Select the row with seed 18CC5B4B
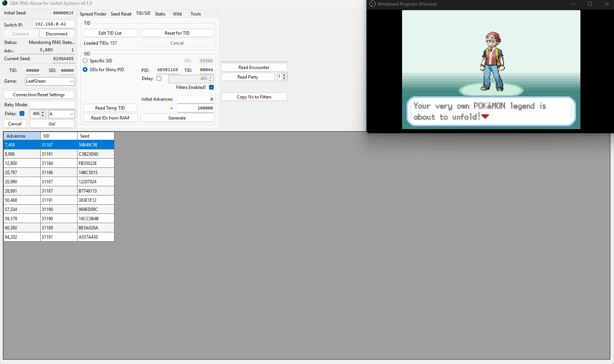Image resolution: width=614 pixels, height=364 pixels. (x=59, y=219)
